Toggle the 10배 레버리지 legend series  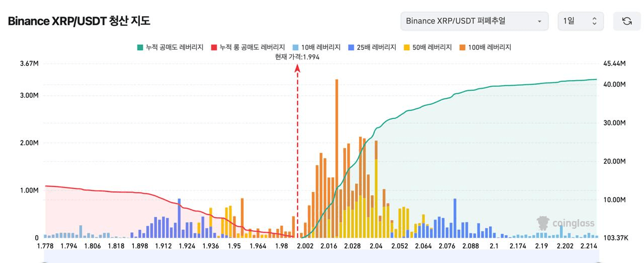pos(317,47)
